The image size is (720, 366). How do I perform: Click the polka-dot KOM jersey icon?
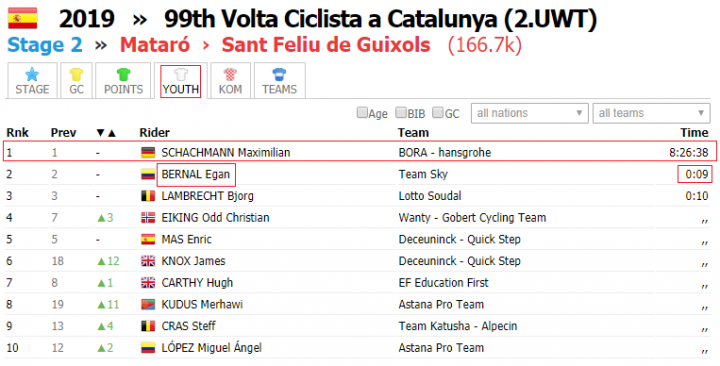click(x=230, y=74)
